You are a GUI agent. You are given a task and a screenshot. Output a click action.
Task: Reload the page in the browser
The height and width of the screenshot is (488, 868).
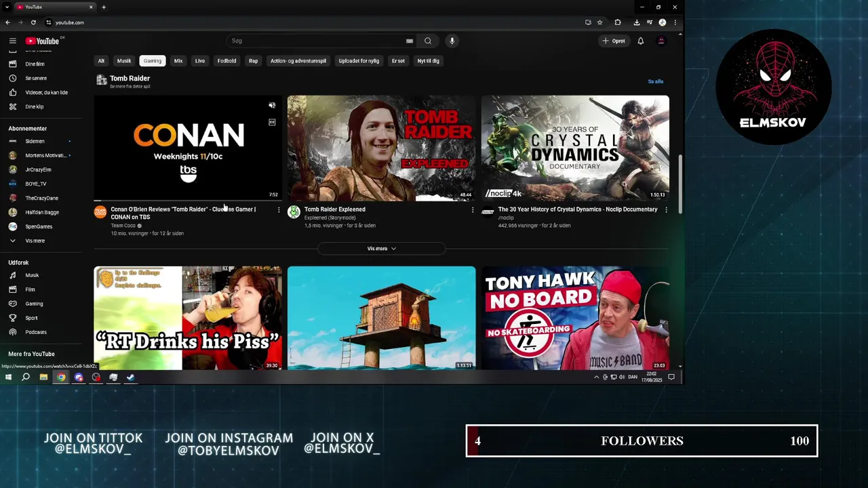tap(33, 22)
